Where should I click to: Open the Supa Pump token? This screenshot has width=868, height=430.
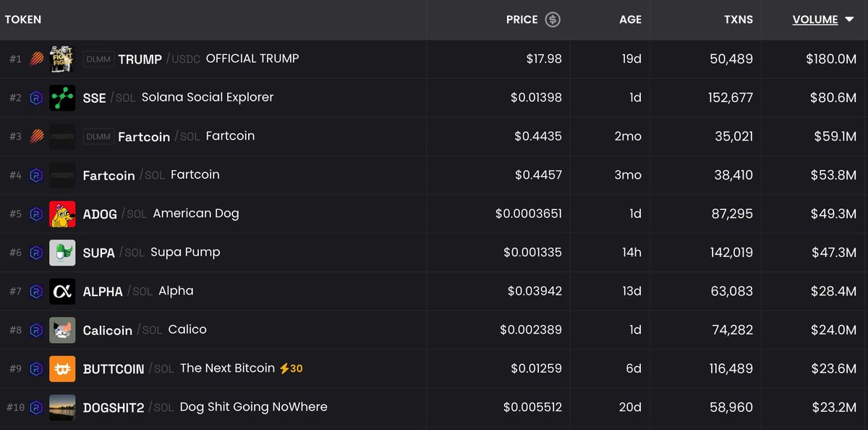tap(185, 253)
